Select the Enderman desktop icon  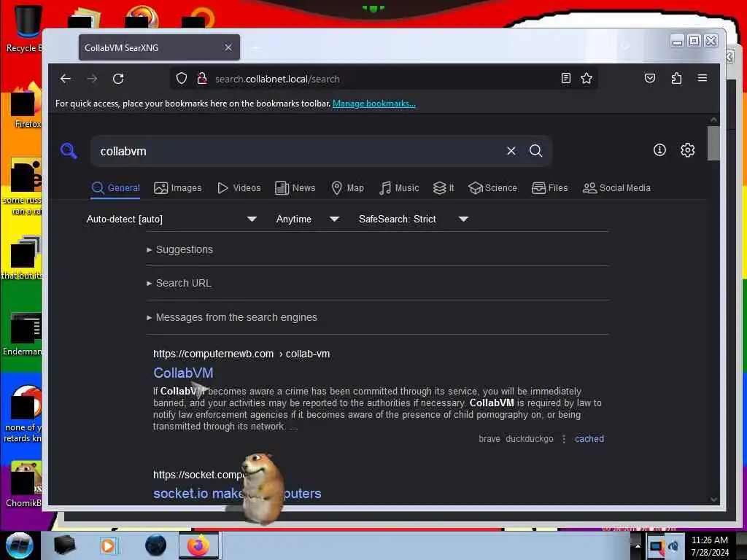(23, 334)
